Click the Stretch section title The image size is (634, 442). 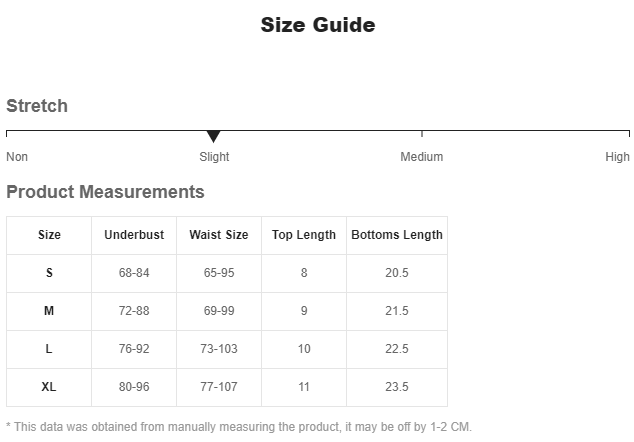(37, 106)
